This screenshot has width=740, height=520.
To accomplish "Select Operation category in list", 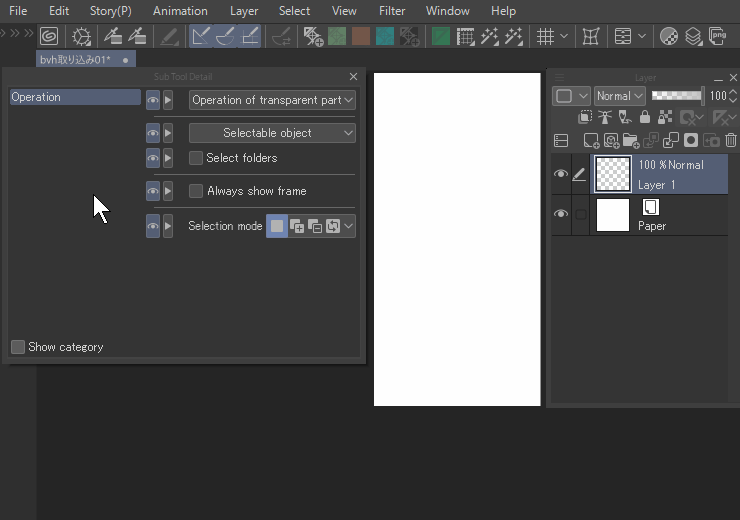I will point(75,97).
